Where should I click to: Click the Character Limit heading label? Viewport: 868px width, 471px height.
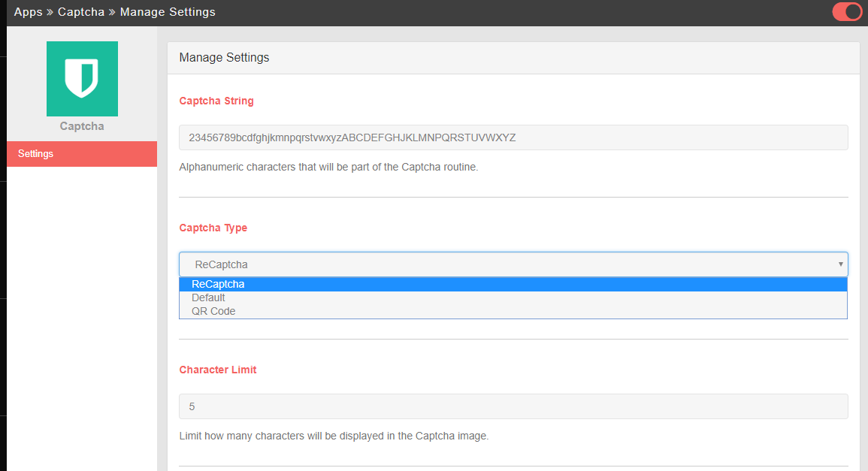click(218, 370)
